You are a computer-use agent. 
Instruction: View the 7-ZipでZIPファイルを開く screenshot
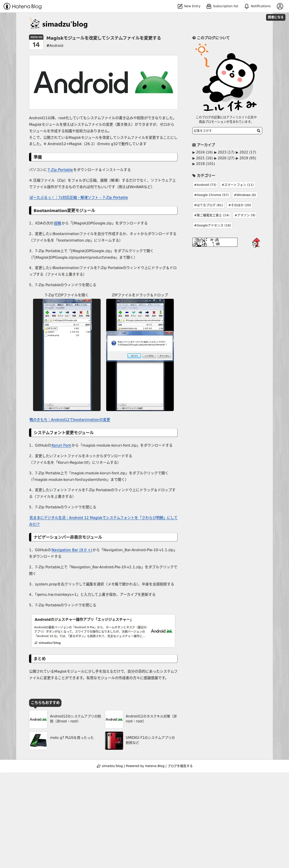point(67,355)
